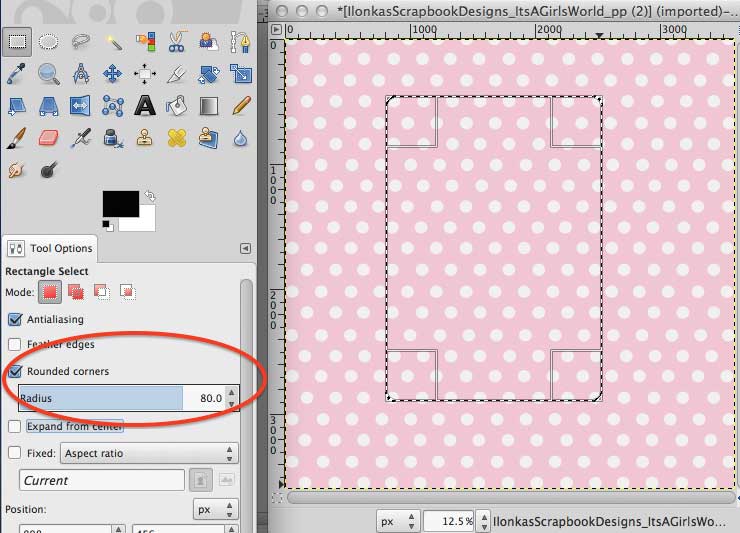Select the Free Select lasso tool
Viewport: 740px width, 533px height.
pyautogui.click(x=81, y=41)
